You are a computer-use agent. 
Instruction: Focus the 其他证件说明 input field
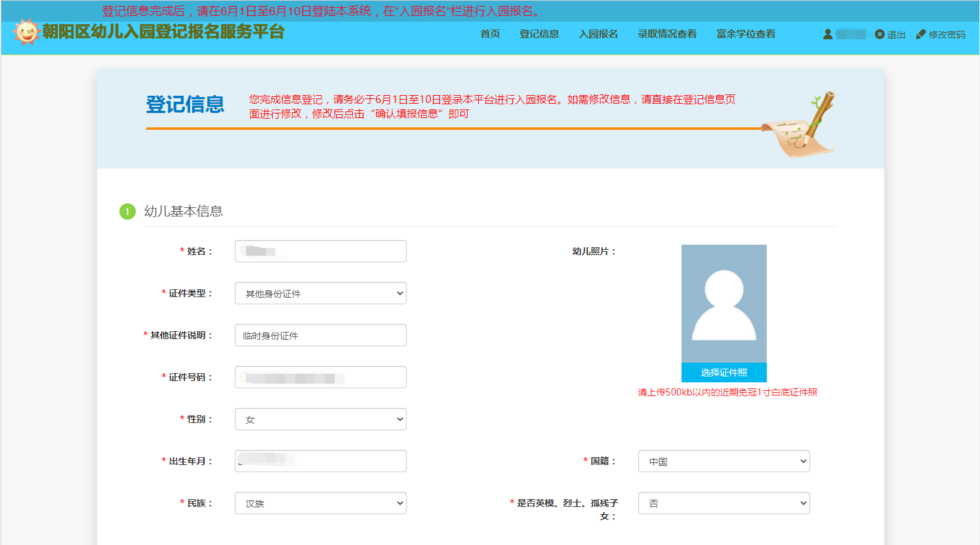[321, 335]
